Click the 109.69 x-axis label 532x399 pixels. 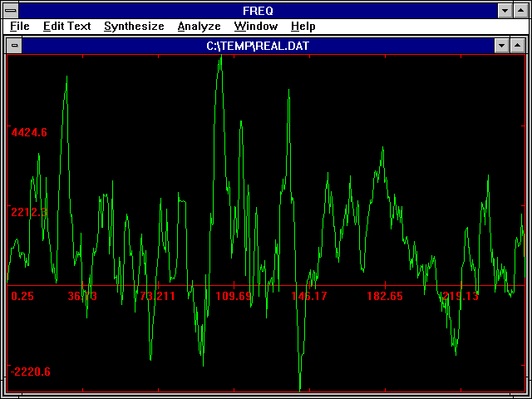[234, 297]
